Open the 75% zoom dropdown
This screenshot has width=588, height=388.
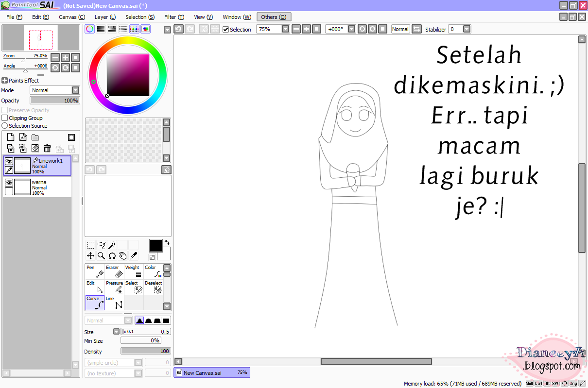coord(285,29)
